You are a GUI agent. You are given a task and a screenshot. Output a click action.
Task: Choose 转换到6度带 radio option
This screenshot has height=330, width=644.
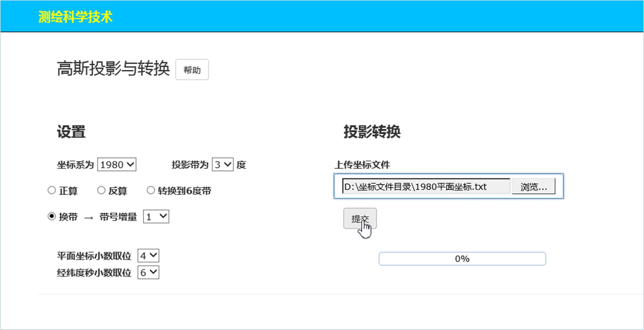pyautogui.click(x=150, y=190)
